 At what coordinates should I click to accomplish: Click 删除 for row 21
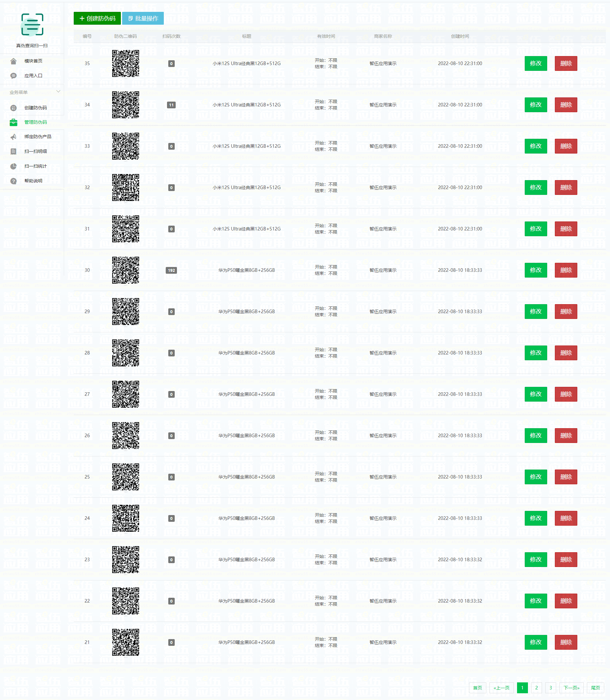coord(566,642)
